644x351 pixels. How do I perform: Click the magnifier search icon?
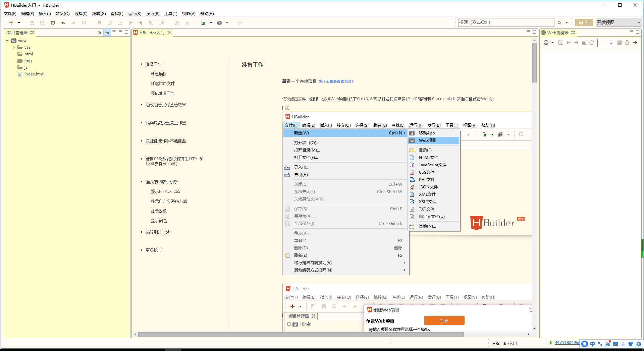[559, 23]
